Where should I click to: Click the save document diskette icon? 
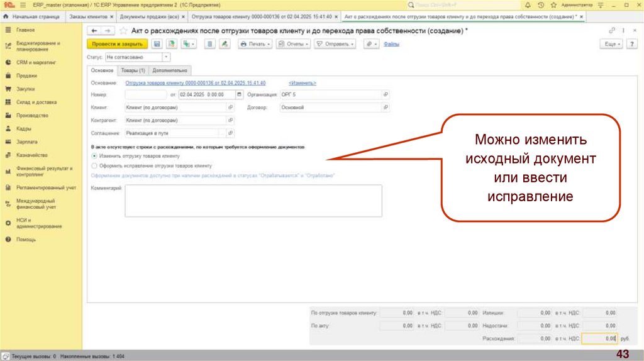click(157, 44)
